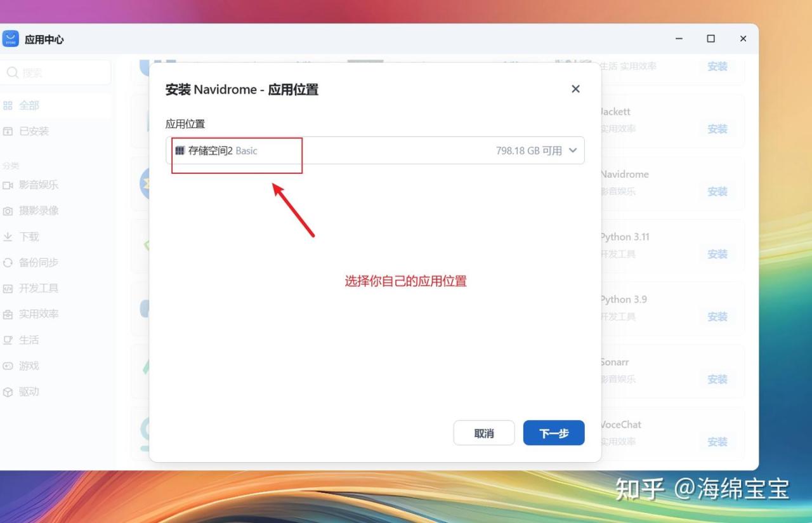Open the 游戏 category
812x523 pixels.
(56, 366)
